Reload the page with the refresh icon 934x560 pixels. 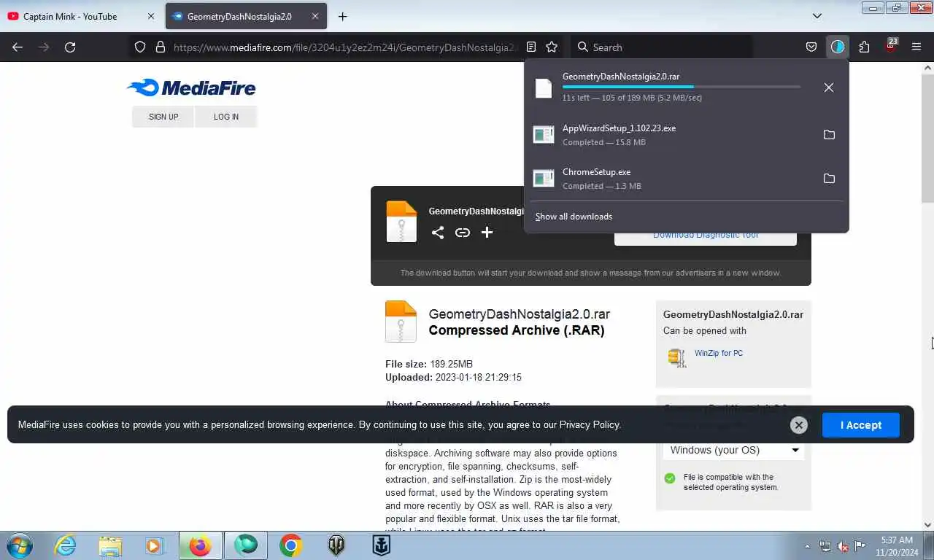tap(70, 47)
